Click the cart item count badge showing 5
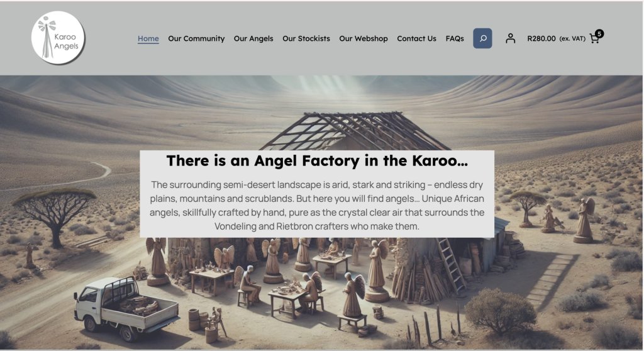This screenshot has height=351, width=644. pyautogui.click(x=599, y=34)
